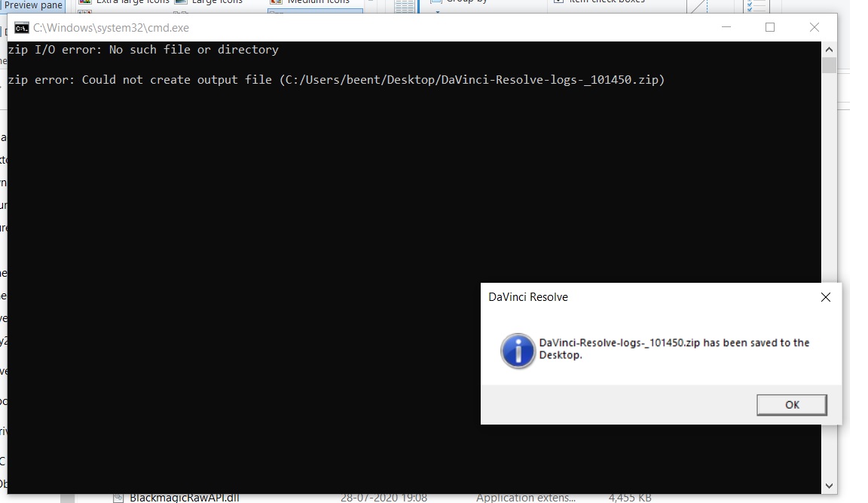Click the 4,455 KB size cell
Viewport: 868px width, 503px height.
pos(629,498)
